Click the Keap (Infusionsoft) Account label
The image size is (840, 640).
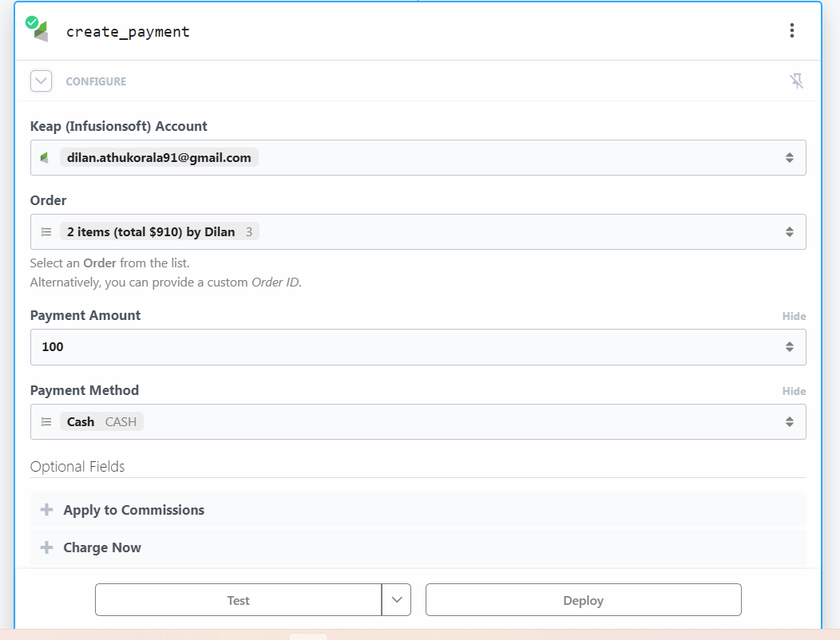coord(118,126)
